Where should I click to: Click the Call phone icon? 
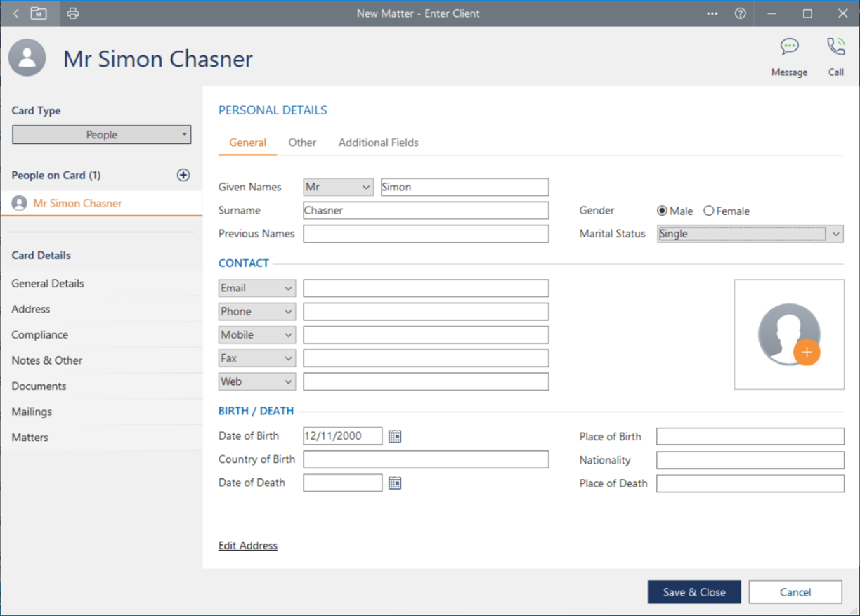tap(835, 48)
